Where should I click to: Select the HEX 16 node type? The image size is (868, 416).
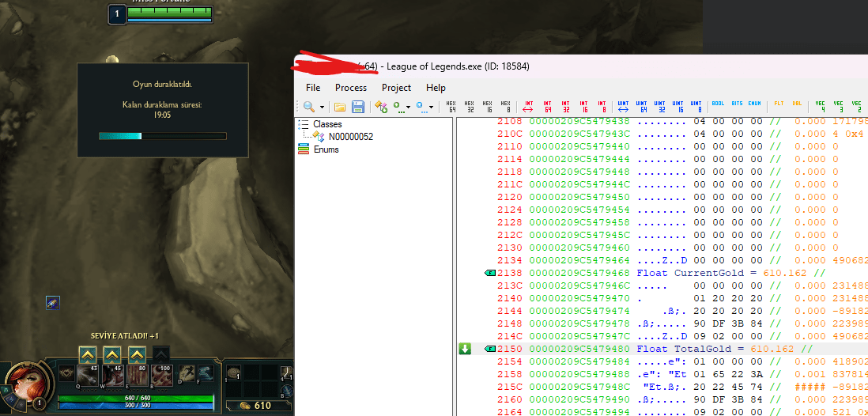(x=488, y=106)
